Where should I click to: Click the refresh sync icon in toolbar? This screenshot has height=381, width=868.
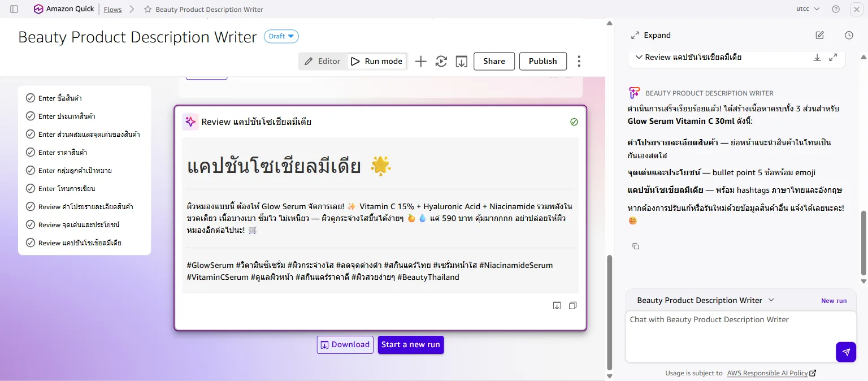[441, 61]
